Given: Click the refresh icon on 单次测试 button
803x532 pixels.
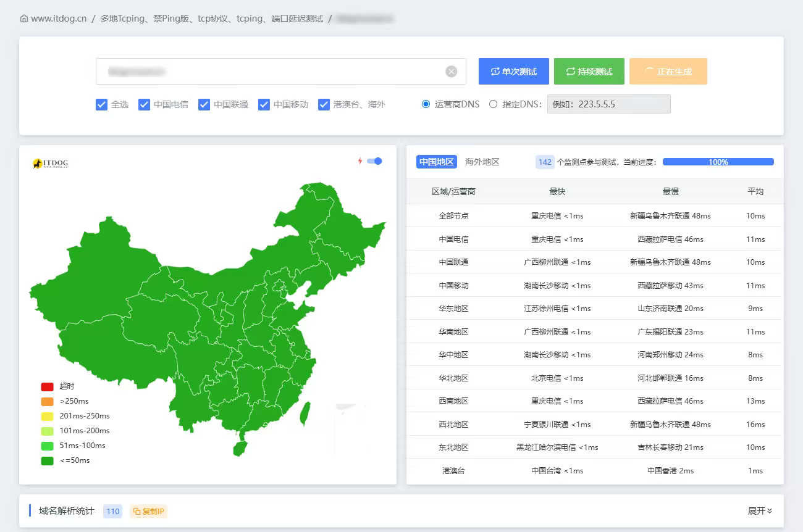Looking at the screenshot, I should [x=495, y=72].
